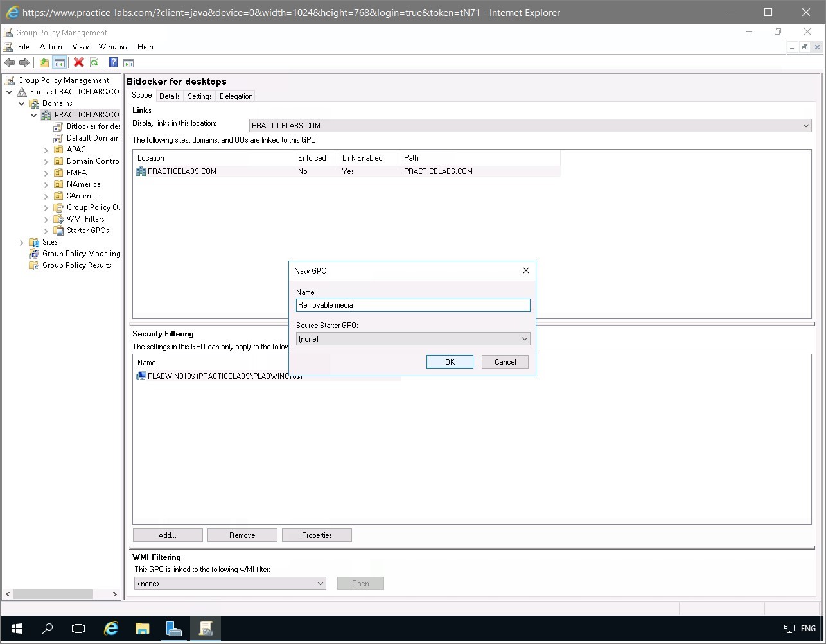Open the Source Starter GPO dropdown
Image resolution: width=826 pixels, height=644 pixels.
pos(524,338)
